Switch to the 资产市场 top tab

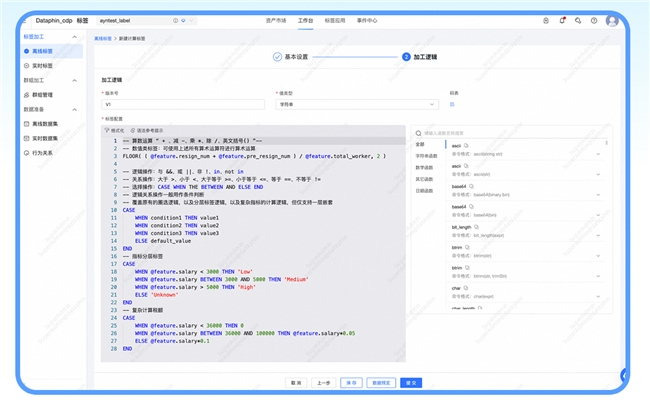pyautogui.click(x=276, y=20)
